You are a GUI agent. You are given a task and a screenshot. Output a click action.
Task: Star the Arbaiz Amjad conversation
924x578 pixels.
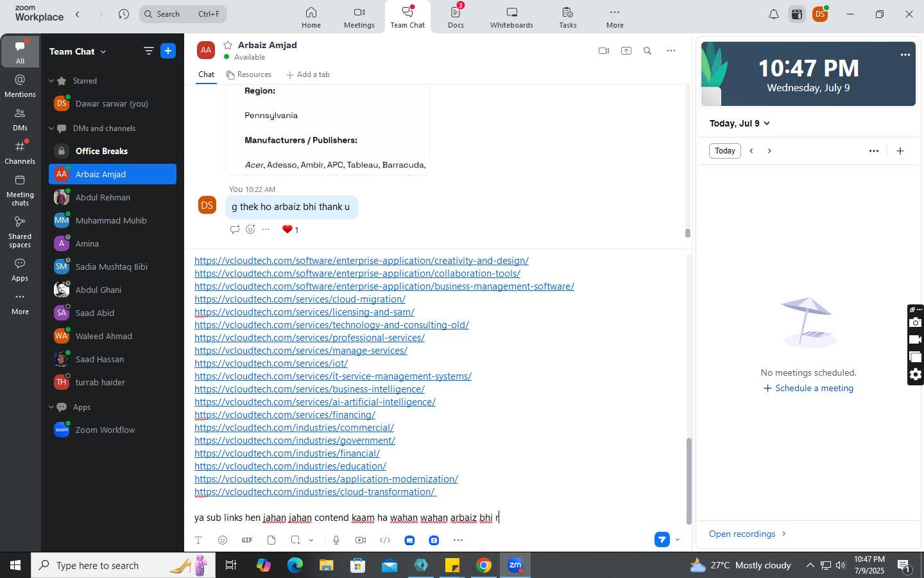click(x=228, y=45)
